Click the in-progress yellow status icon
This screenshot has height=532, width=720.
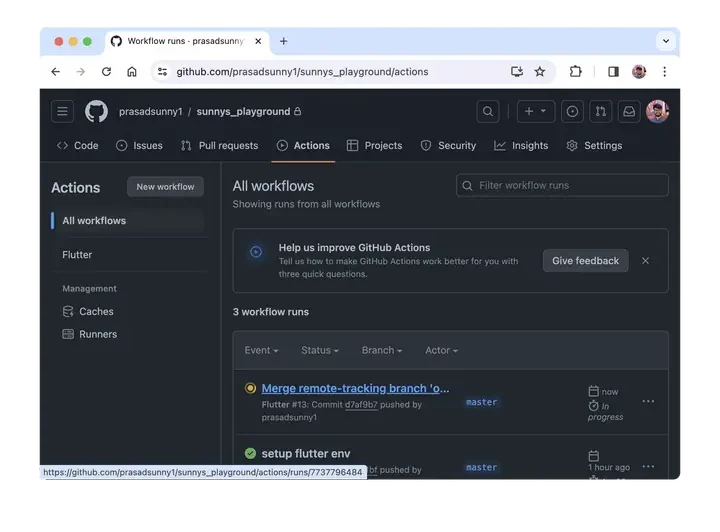click(x=250, y=388)
